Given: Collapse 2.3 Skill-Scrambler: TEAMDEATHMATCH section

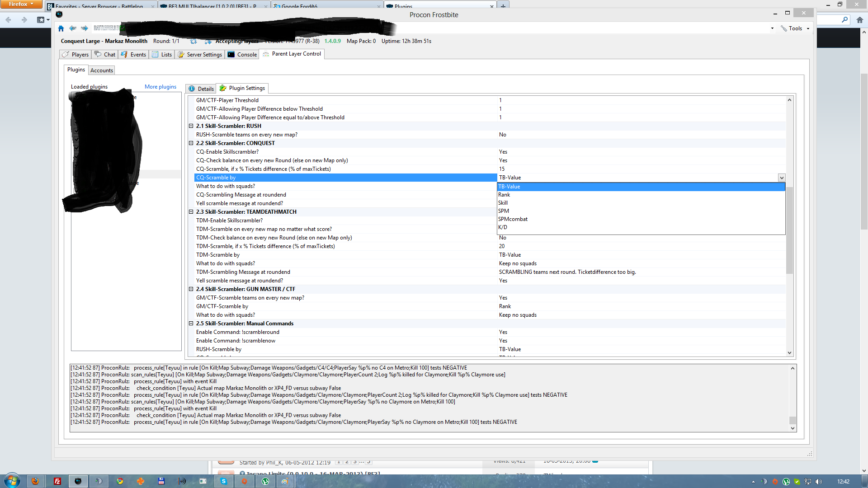Looking at the screenshot, I should (x=191, y=212).
